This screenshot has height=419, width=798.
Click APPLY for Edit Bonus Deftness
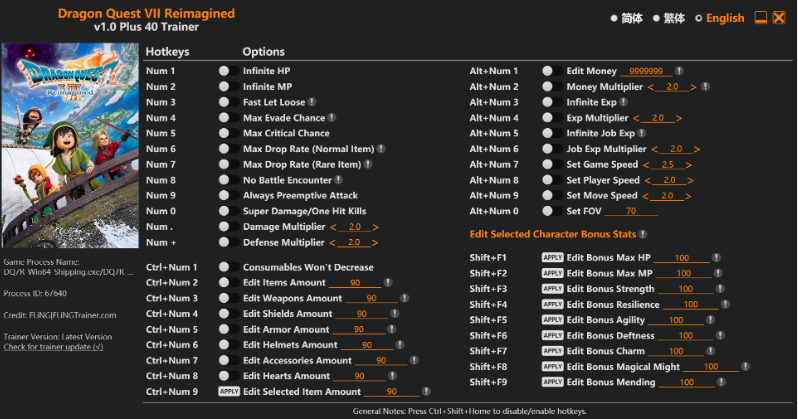tap(553, 335)
